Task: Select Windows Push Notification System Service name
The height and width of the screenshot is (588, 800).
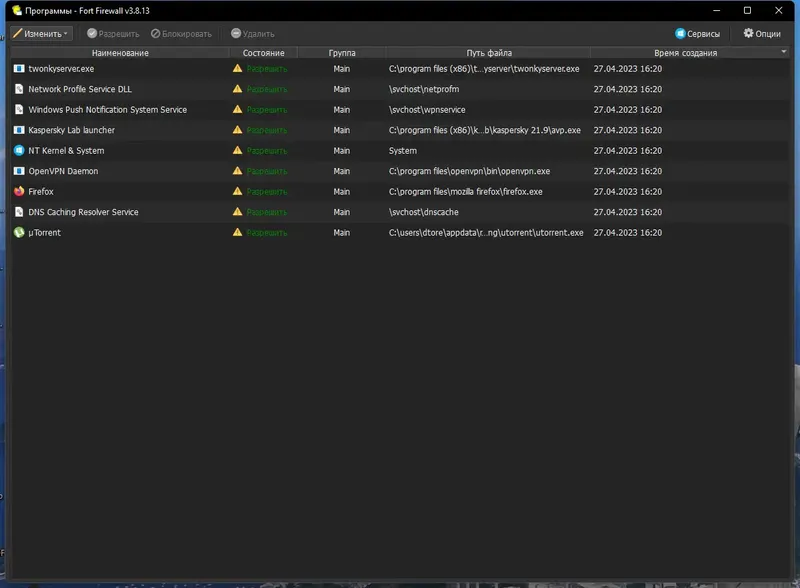Action: coord(108,109)
